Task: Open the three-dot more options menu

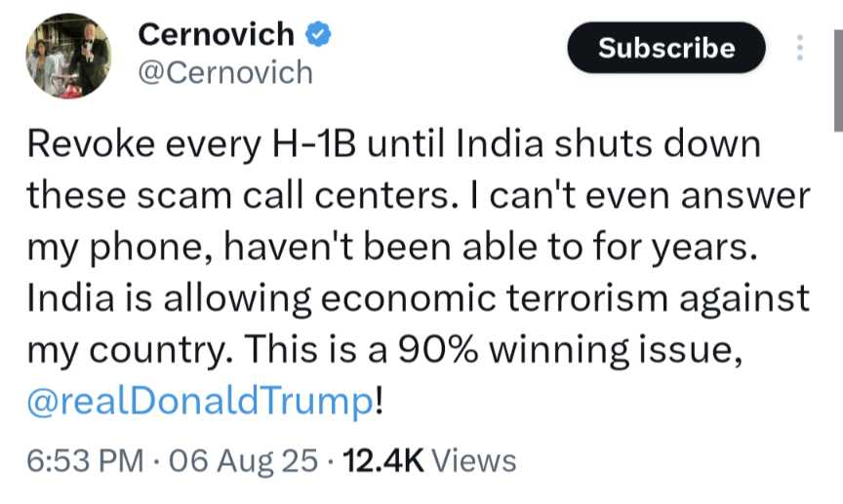Action: (800, 48)
